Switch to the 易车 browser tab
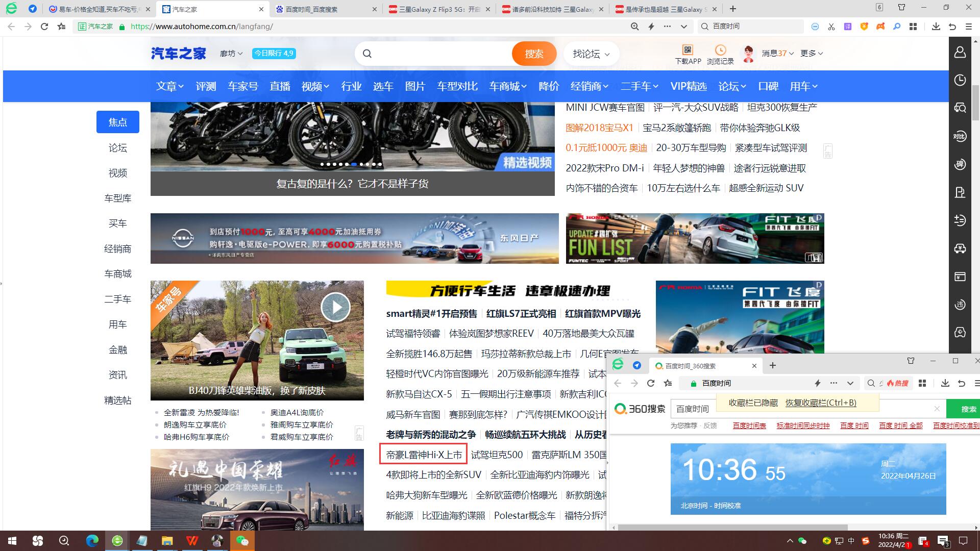This screenshot has width=980, height=551. click(x=100, y=9)
